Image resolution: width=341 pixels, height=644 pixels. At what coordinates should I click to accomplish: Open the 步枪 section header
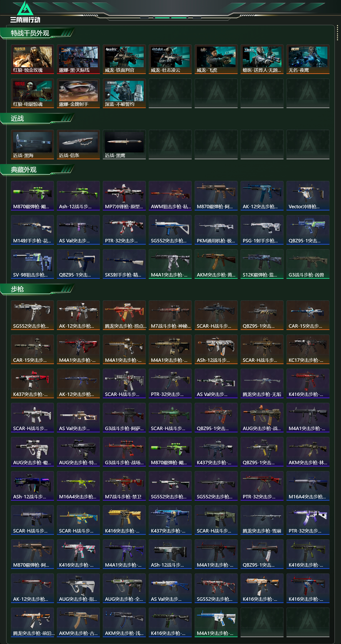pos(17,289)
